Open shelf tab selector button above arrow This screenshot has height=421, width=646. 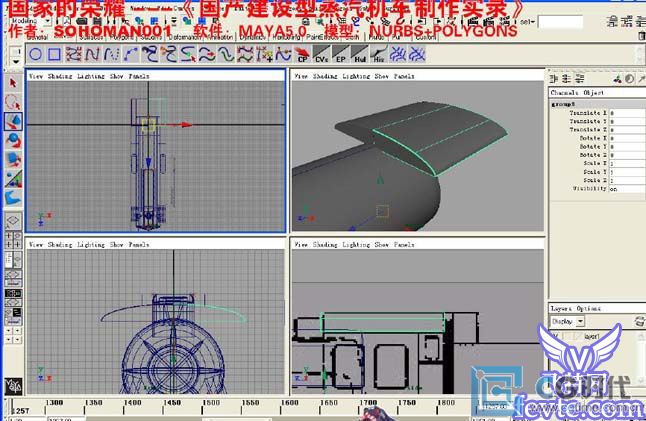coord(16,51)
